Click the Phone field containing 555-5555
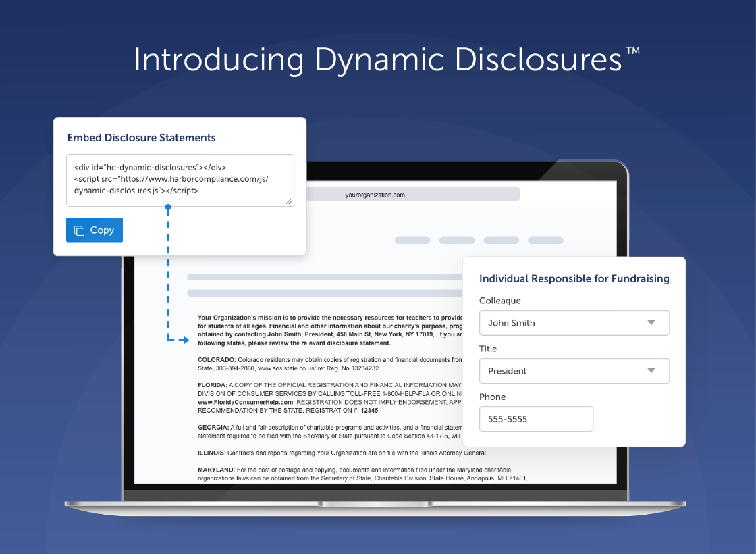This screenshot has width=756, height=554. [x=536, y=419]
